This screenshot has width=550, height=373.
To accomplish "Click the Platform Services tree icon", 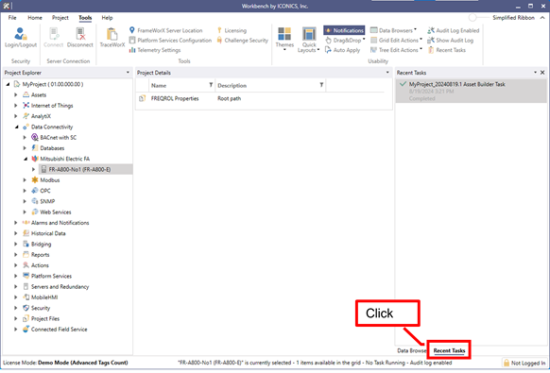I will [26, 276].
